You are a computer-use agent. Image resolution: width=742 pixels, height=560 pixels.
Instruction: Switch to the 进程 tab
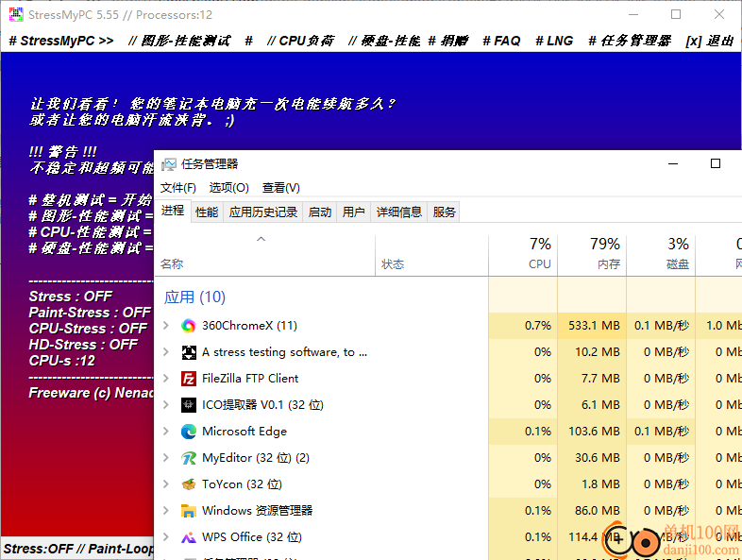coord(173,211)
